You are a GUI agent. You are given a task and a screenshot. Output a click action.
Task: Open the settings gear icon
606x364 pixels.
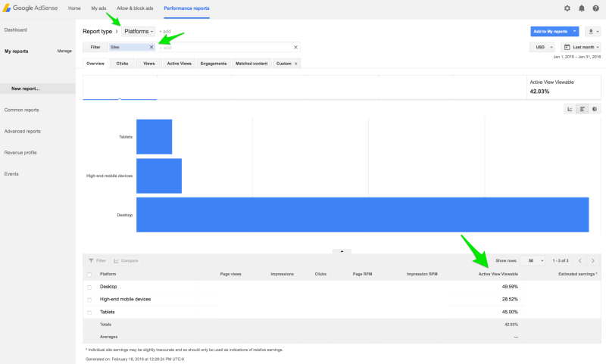click(x=567, y=8)
